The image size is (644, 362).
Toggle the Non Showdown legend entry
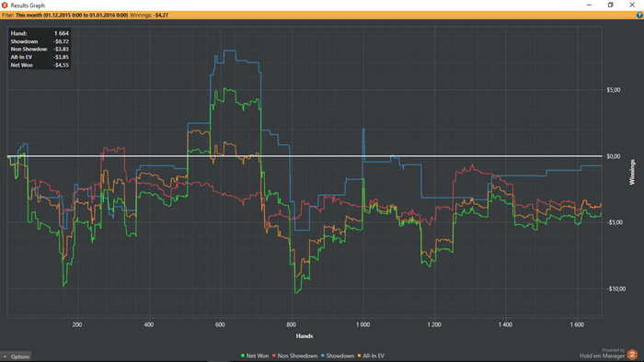coord(295,356)
